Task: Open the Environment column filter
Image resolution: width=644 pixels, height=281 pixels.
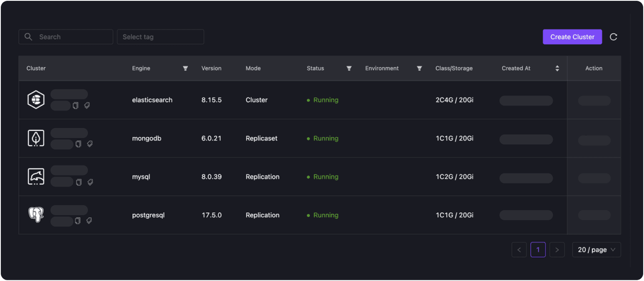Action: (419, 68)
